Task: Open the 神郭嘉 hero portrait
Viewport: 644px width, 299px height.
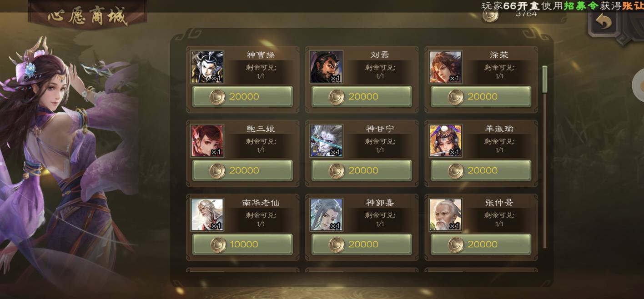Action: [326, 214]
